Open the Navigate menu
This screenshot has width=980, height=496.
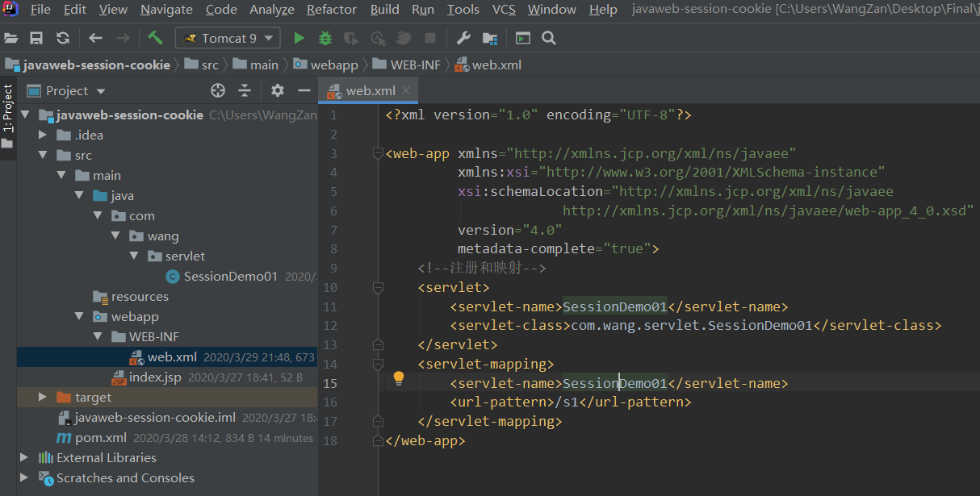166,10
